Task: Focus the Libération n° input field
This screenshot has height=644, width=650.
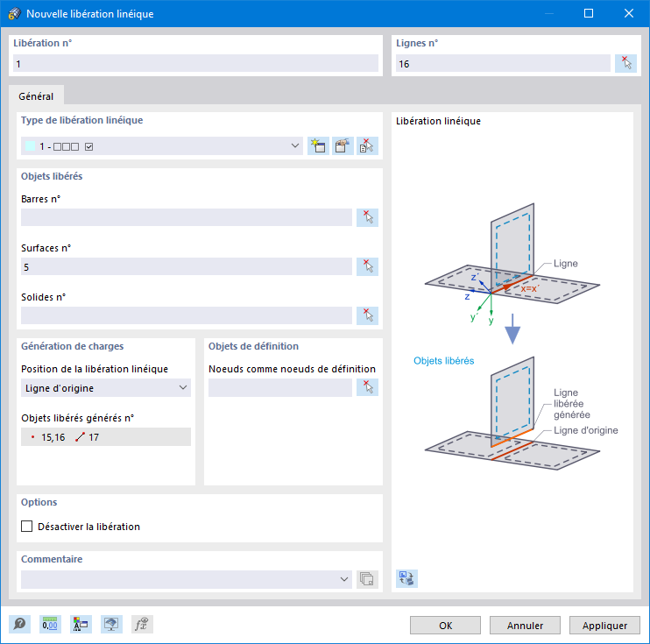Action: (x=195, y=63)
